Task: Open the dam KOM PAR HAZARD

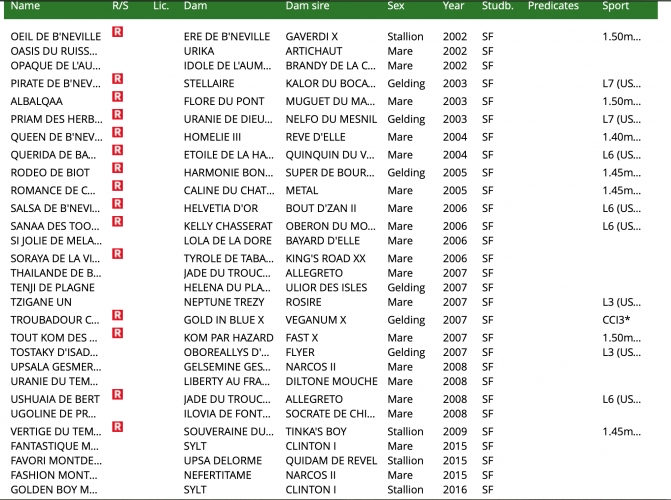Action: [x=228, y=338]
